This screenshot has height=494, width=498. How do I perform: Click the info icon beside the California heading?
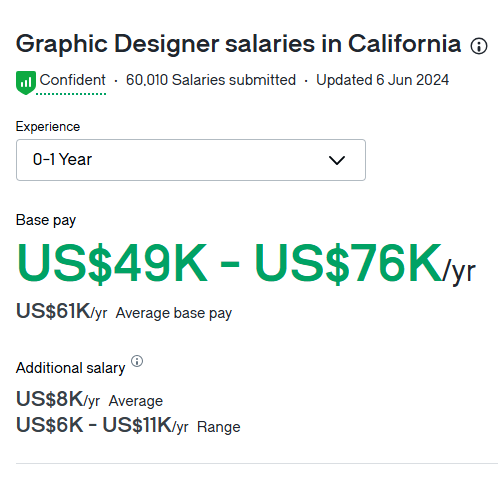[479, 46]
